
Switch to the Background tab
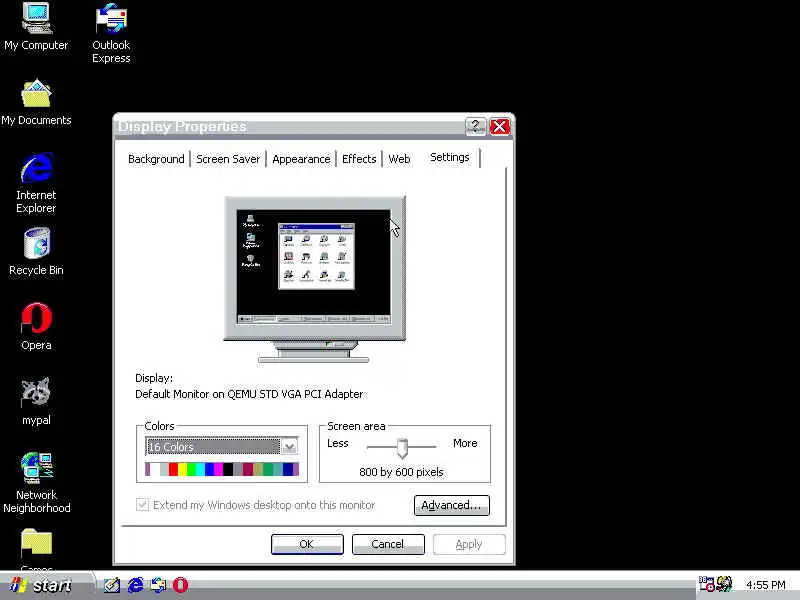pyautogui.click(x=156, y=159)
